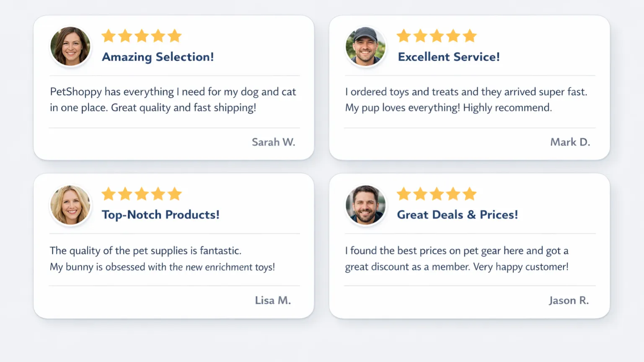The height and width of the screenshot is (362, 644).
Task: Click fifth star in Great Deals review
Action: coord(470,194)
